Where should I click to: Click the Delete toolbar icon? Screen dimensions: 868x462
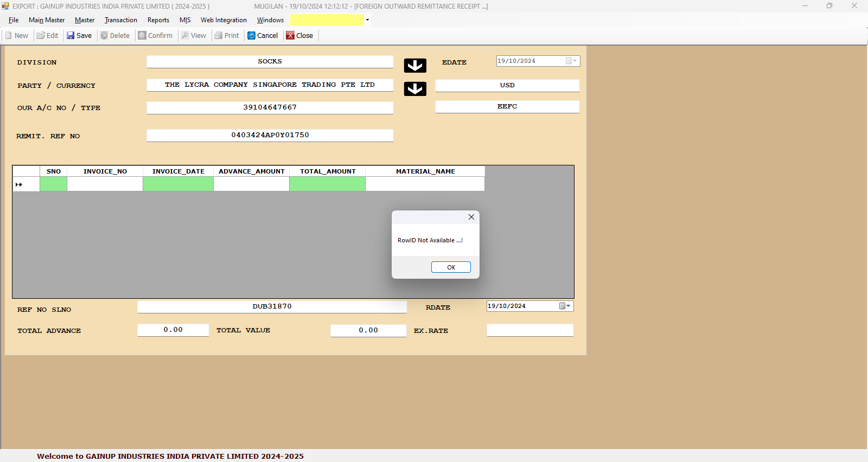(x=104, y=36)
